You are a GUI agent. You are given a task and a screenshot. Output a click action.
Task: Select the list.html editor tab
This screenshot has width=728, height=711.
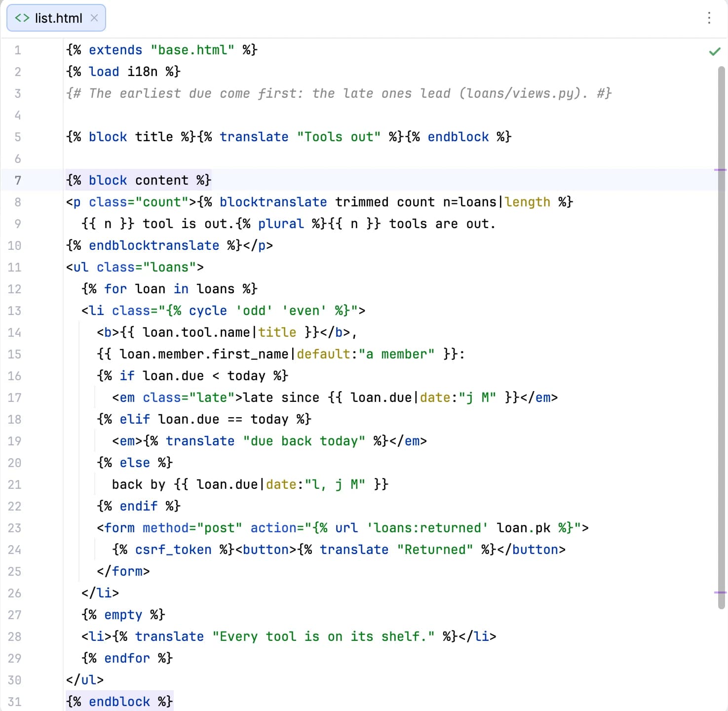pos(56,18)
